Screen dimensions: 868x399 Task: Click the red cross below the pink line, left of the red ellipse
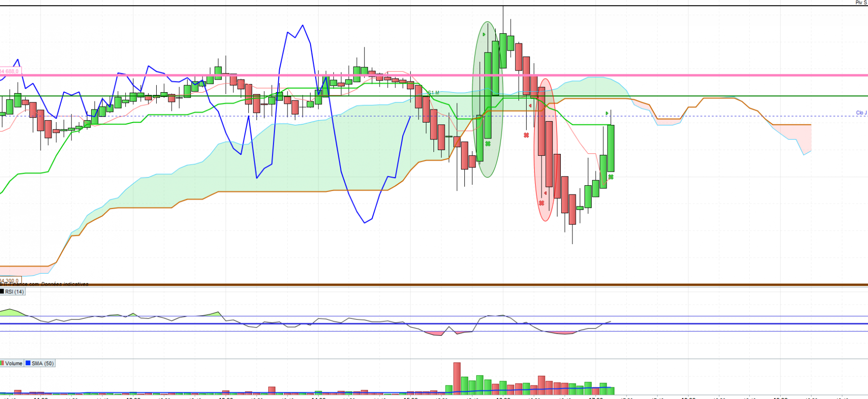click(x=527, y=135)
